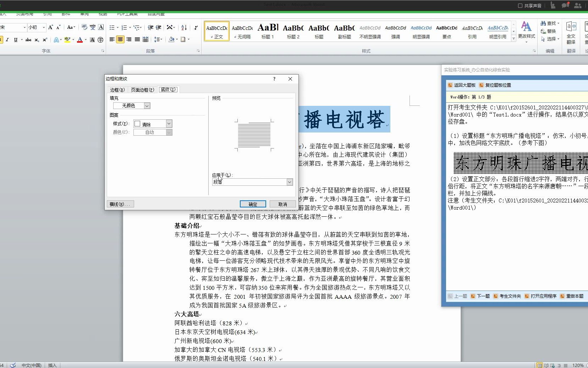The image size is (588, 368).
Task: Switch to the 页面边框(P) tab
Action: click(142, 90)
